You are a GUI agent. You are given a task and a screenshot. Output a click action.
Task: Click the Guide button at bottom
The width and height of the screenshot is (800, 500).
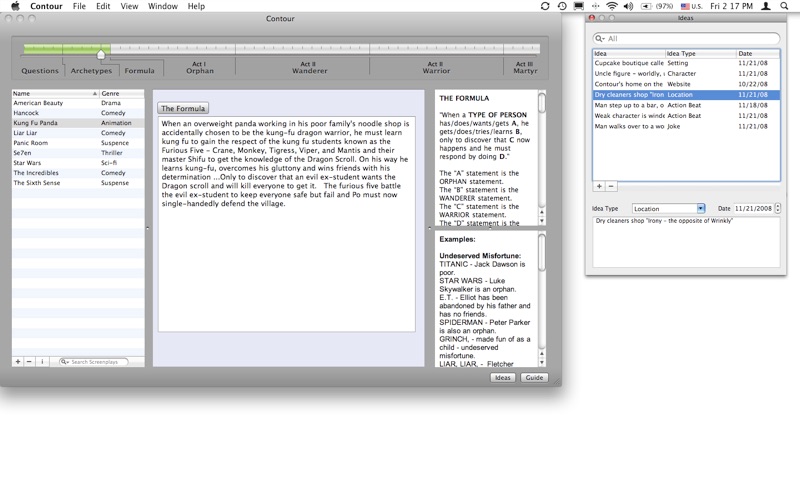(x=534, y=378)
